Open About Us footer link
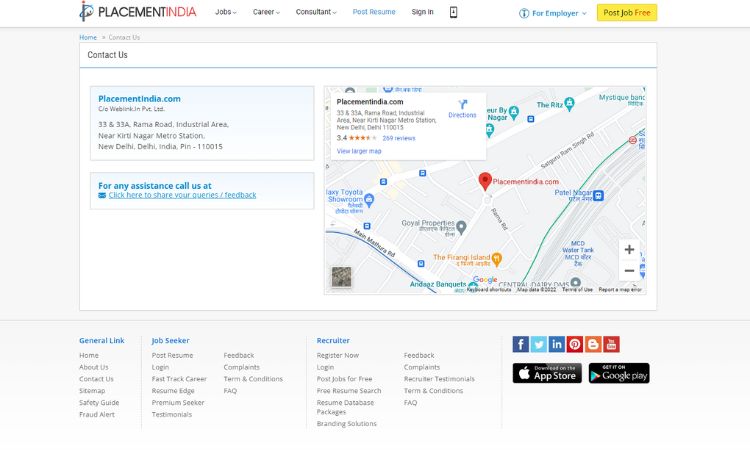This screenshot has height=450, width=750. coord(94,367)
